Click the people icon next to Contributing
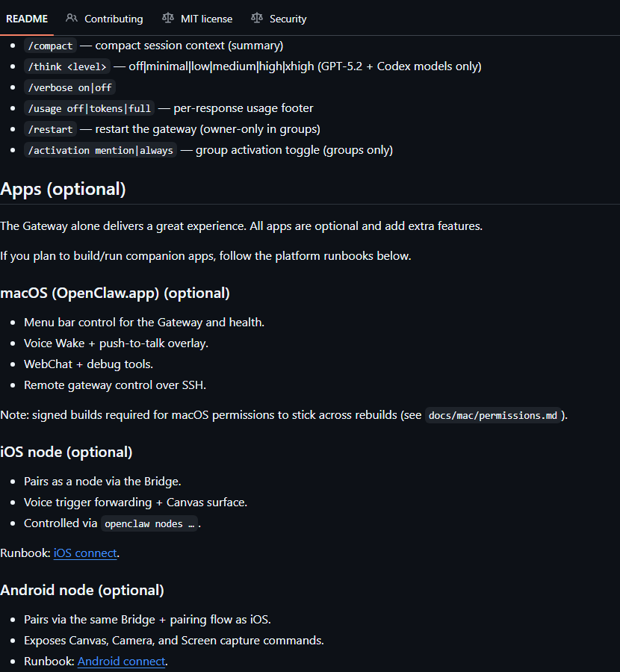The image size is (620, 672). click(71, 18)
